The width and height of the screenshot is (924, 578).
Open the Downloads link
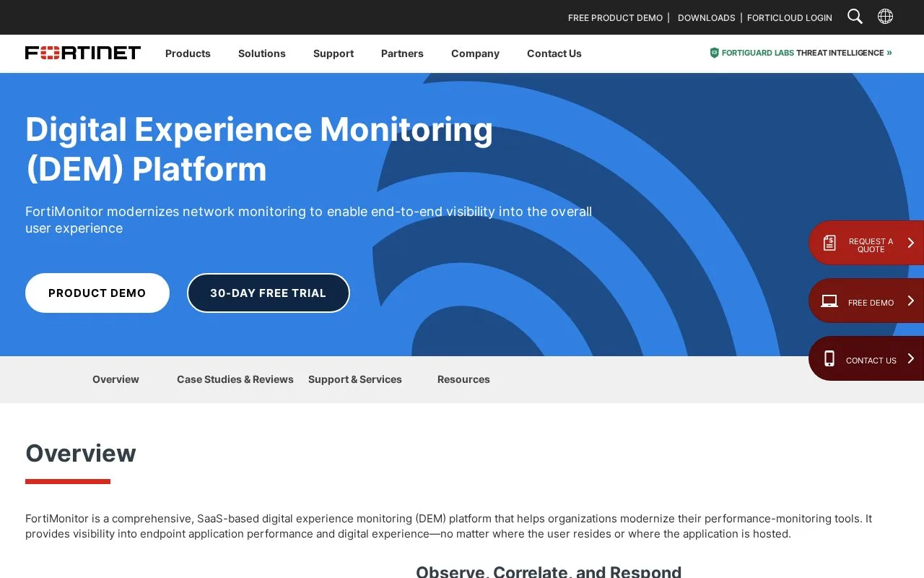[706, 18]
